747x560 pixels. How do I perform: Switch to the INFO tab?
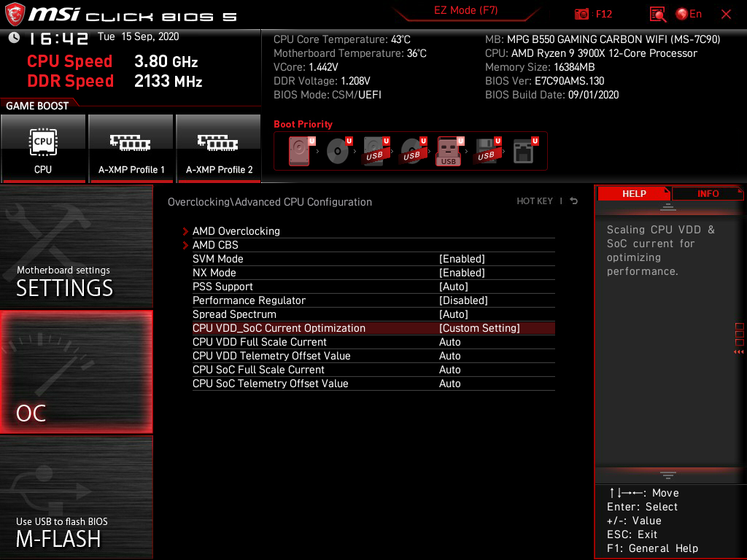[x=708, y=194]
